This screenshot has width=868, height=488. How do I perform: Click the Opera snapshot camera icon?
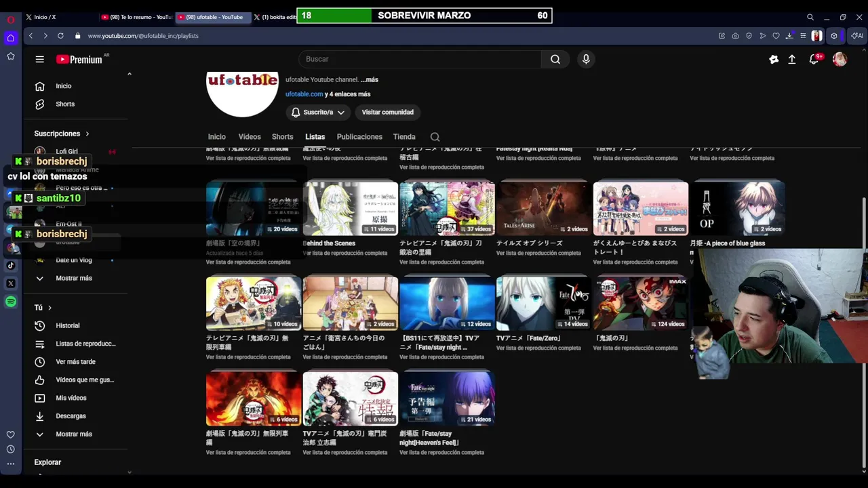click(x=735, y=35)
